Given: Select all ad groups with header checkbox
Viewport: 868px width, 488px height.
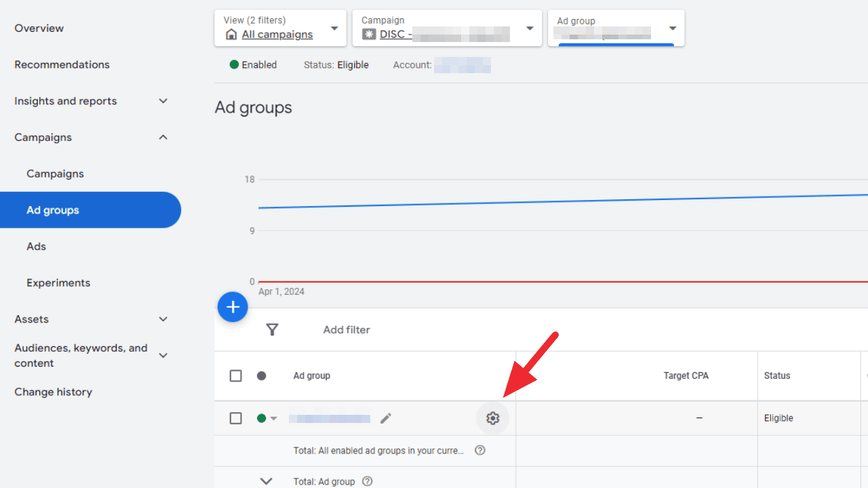Looking at the screenshot, I should (235, 375).
